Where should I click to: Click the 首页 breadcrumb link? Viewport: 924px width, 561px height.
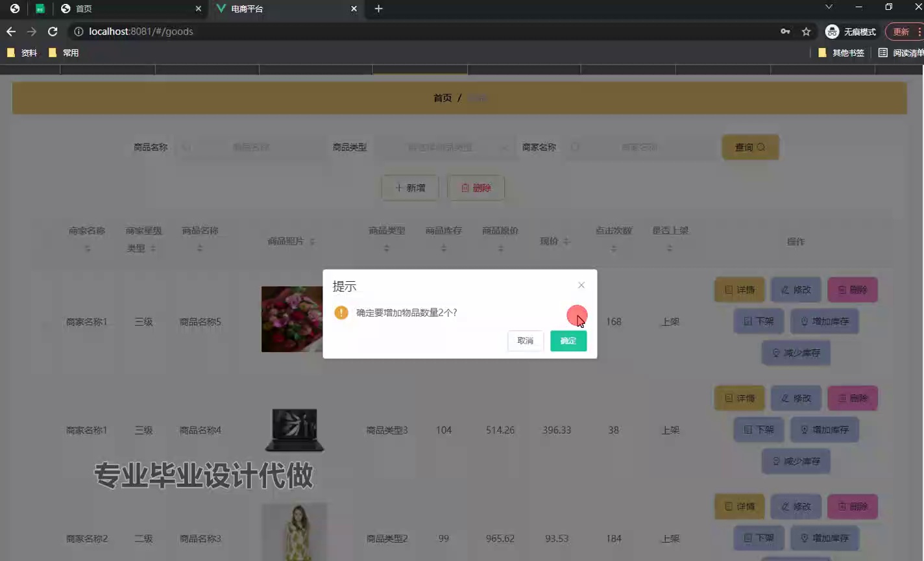443,98
